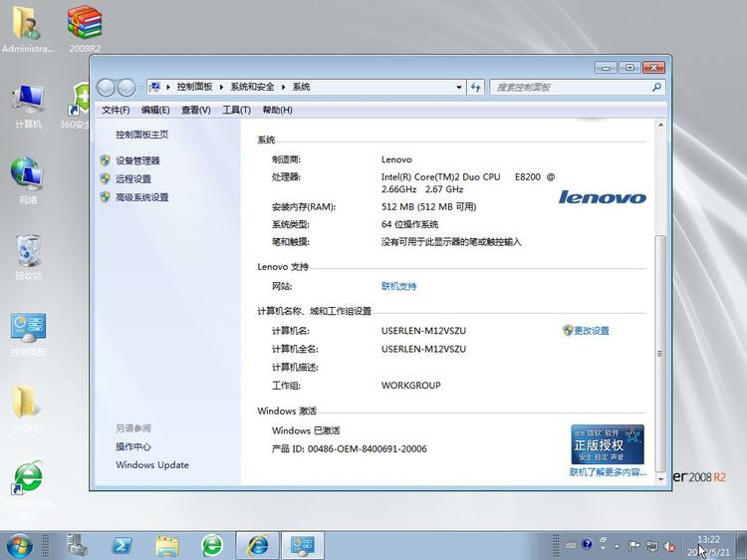This screenshot has height=560, width=747.
Task: Switch to Internet Explorer in the taskbar
Action: point(257,545)
